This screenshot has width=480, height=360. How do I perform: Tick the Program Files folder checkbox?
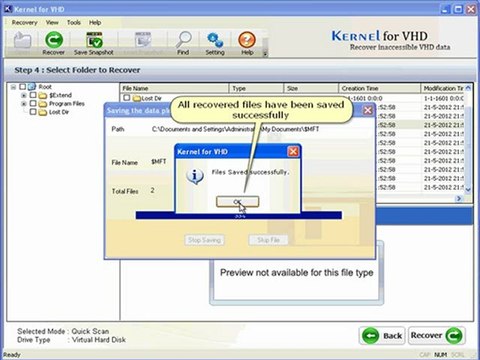[x=33, y=104]
